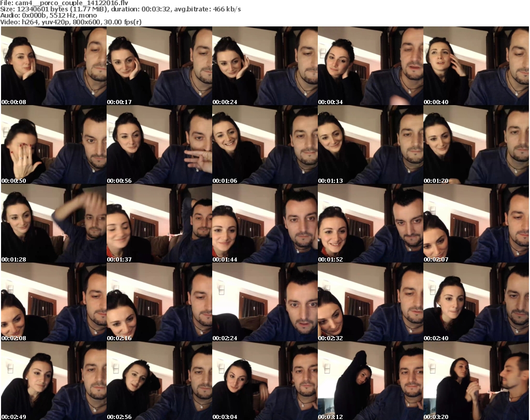This screenshot has width=530, height=420.
Task: Select the thumbnail timestamped 00:00:50
Action: click(54, 144)
